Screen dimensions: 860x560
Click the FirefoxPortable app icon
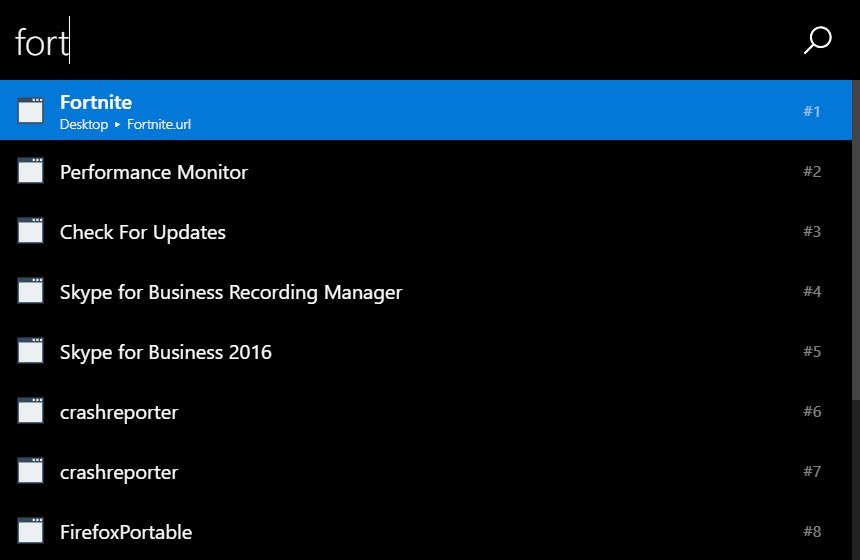coord(30,530)
